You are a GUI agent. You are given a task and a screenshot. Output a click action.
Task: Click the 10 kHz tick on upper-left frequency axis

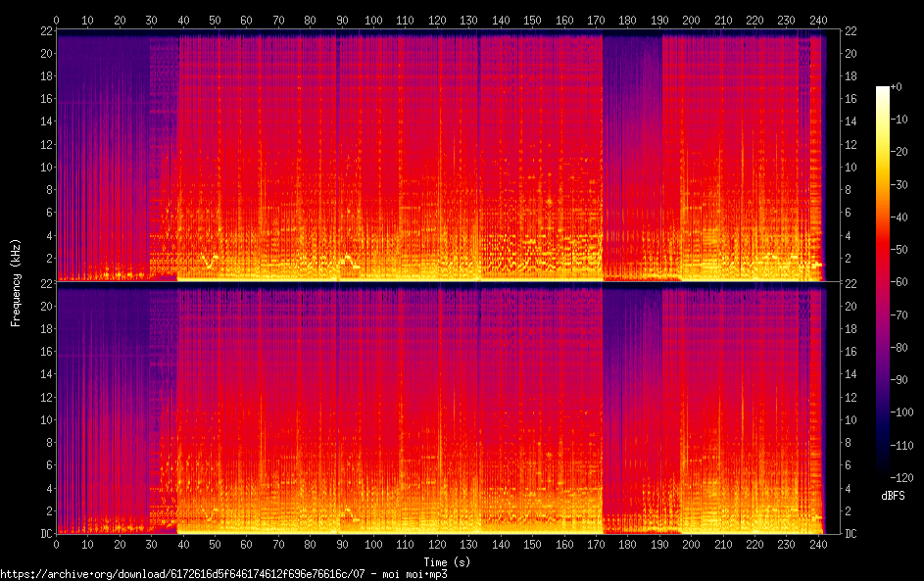[x=45, y=167]
